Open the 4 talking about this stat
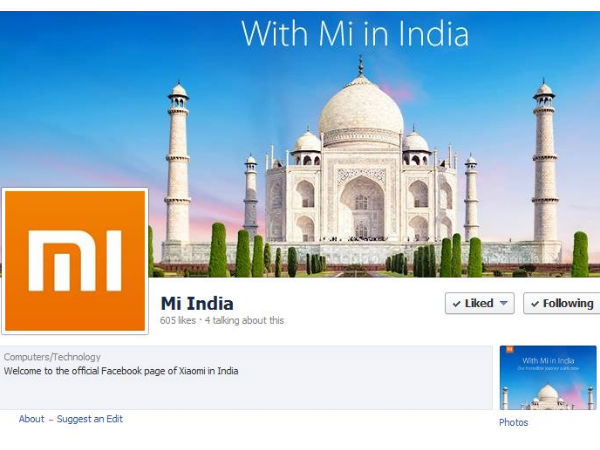The width and height of the screenshot is (600, 450). tap(245, 320)
